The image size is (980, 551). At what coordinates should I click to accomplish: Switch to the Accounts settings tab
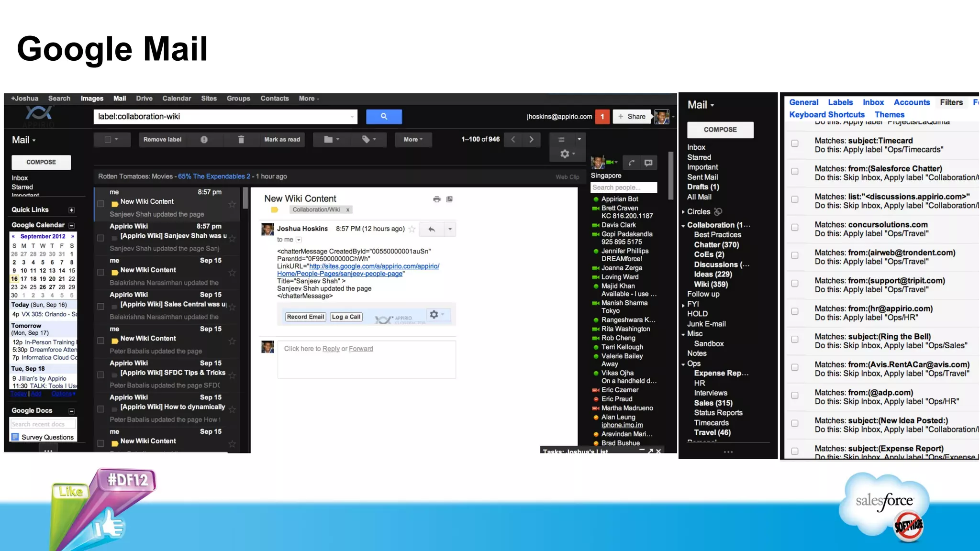[912, 102]
